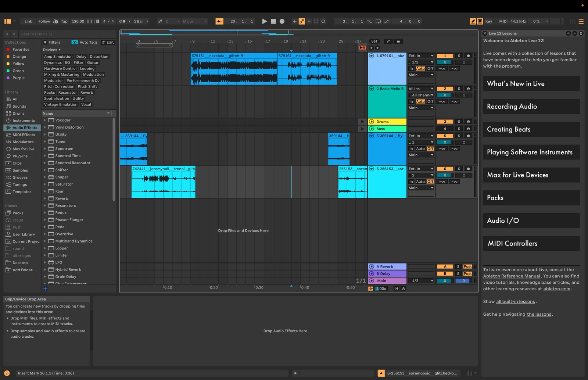The height and width of the screenshot is (380, 588).
Task: Open the 1 Bar quantization dropdown
Action: pyautogui.click(x=141, y=21)
